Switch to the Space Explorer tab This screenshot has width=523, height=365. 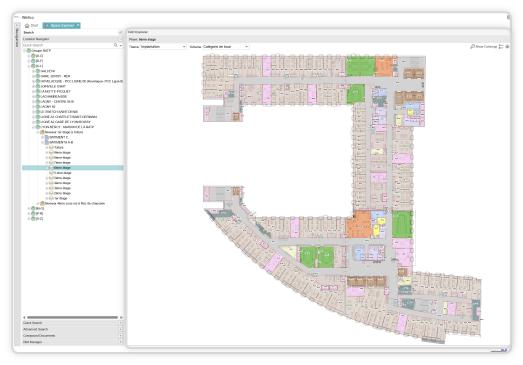click(61, 26)
